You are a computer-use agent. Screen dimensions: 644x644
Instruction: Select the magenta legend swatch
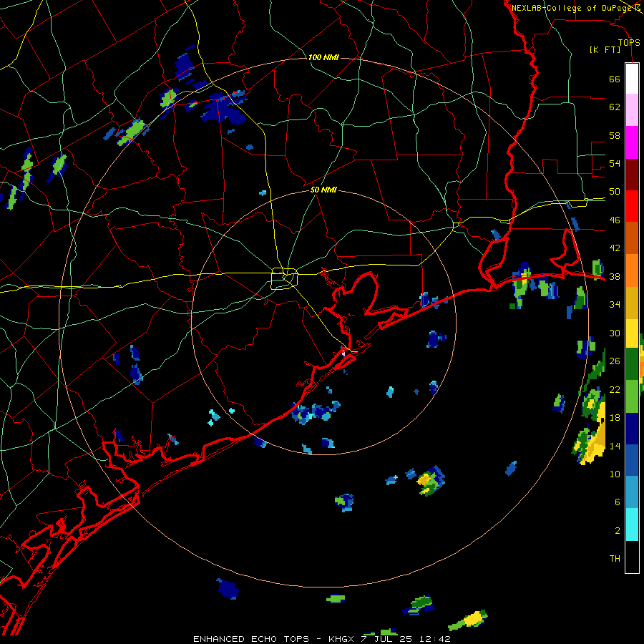click(x=632, y=142)
